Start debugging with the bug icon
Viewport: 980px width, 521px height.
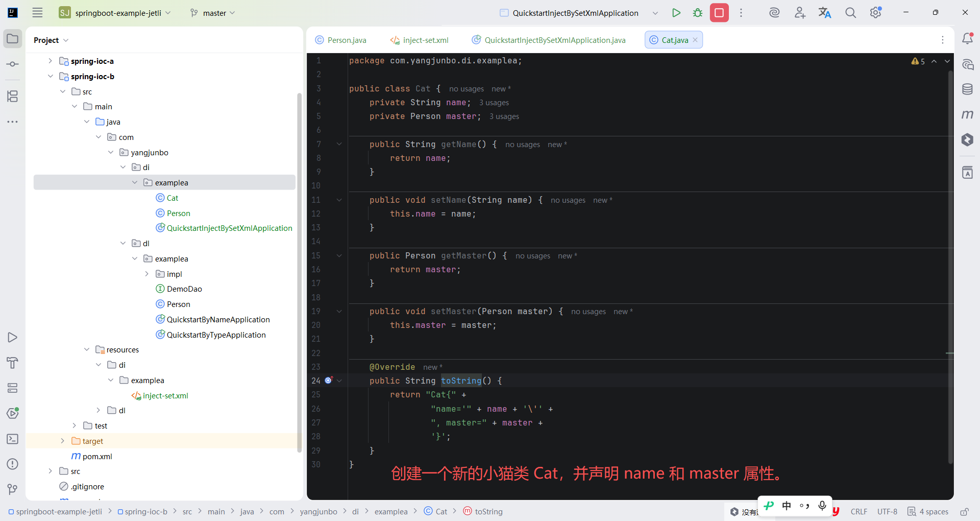698,13
